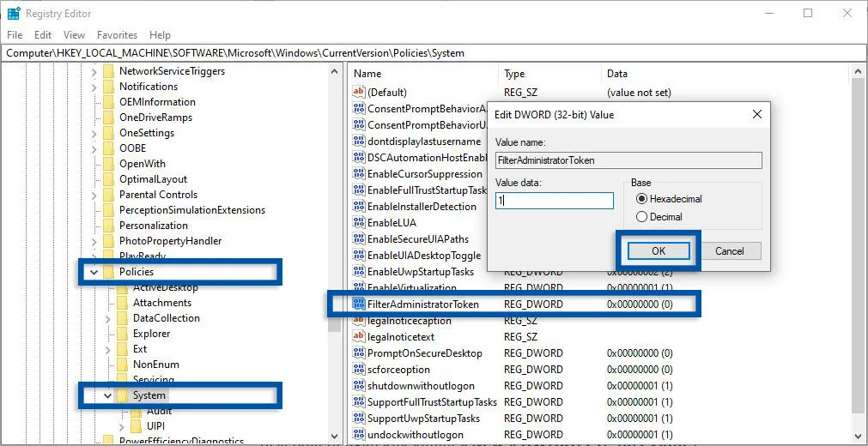The height and width of the screenshot is (446, 868).
Task: Click the OOBE folder icon
Action: coord(108,148)
